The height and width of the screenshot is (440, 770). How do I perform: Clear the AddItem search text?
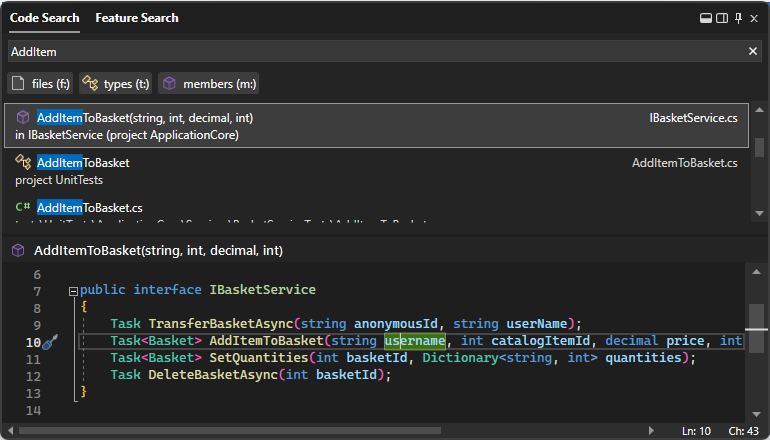pyautogui.click(x=753, y=51)
